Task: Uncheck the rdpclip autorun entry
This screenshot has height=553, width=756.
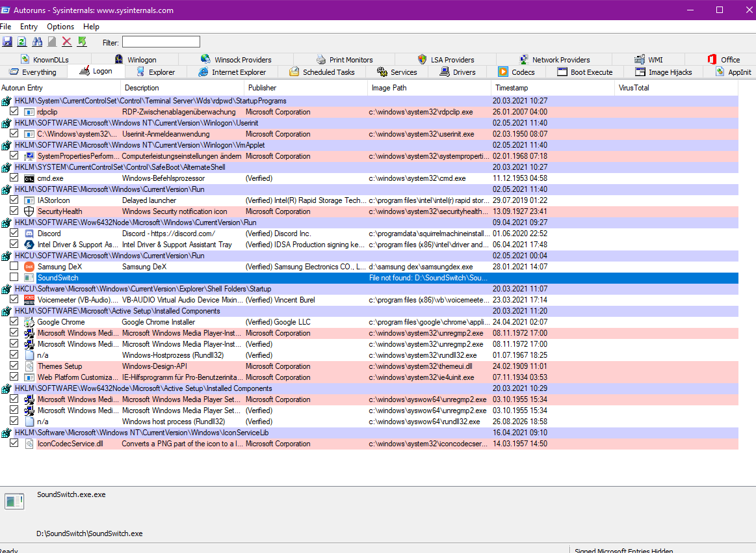Action: click(14, 111)
